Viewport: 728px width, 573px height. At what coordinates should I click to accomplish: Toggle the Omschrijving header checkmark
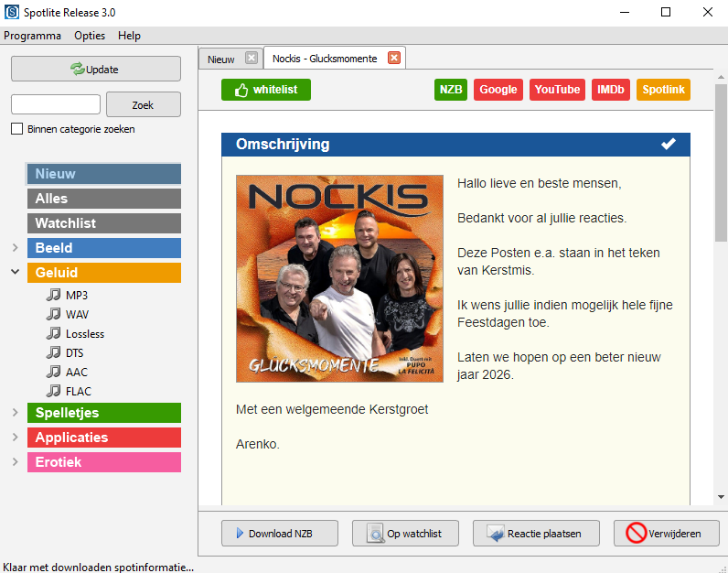(x=669, y=144)
